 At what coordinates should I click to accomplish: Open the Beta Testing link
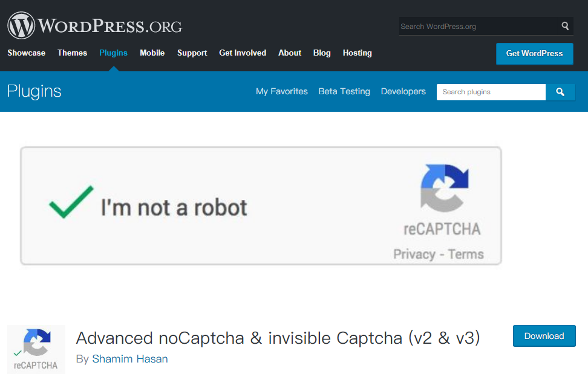[x=344, y=91]
